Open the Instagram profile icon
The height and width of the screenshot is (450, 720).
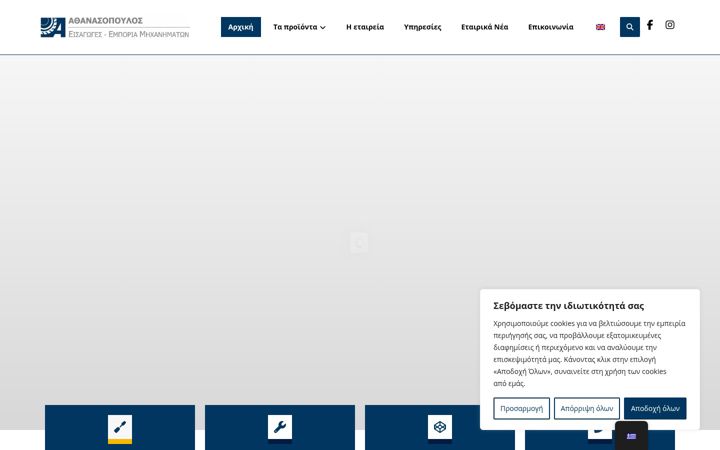[x=669, y=25]
